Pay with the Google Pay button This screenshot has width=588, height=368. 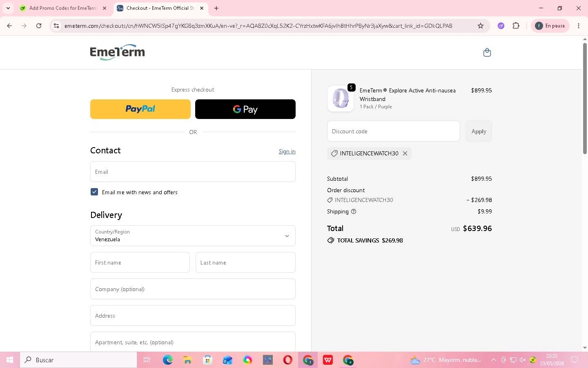coord(245,109)
